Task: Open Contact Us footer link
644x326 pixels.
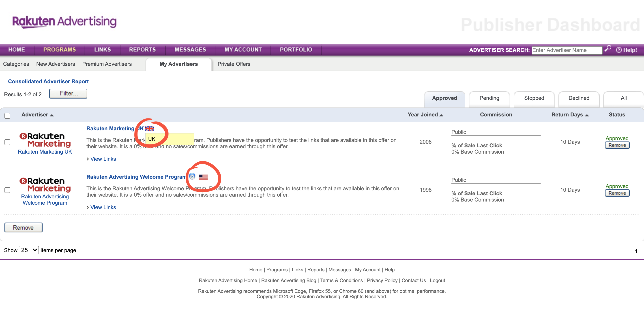Action: (x=414, y=281)
